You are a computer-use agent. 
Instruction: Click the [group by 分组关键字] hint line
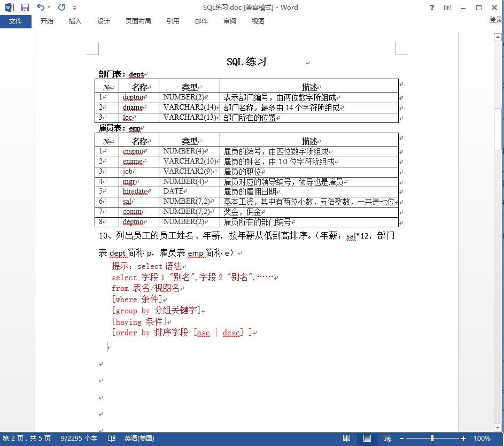157,311
